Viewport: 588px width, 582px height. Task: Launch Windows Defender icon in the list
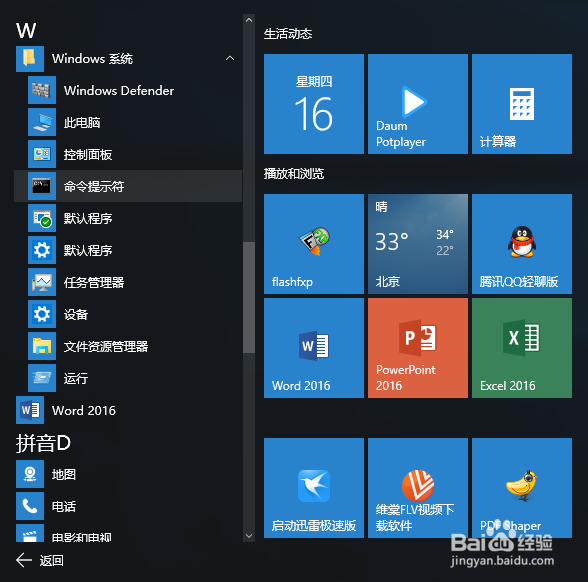click(x=42, y=90)
